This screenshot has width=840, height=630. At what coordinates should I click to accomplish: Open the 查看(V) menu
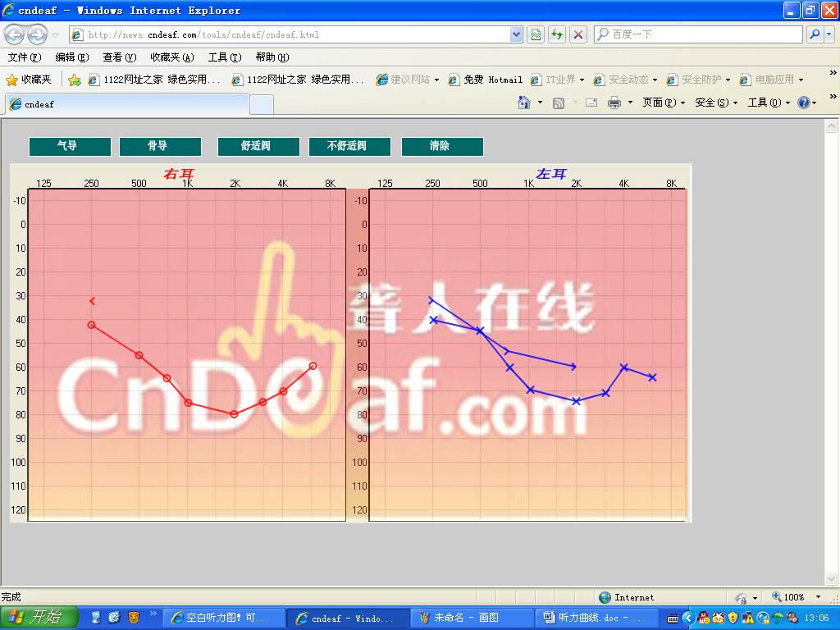[120, 57]
